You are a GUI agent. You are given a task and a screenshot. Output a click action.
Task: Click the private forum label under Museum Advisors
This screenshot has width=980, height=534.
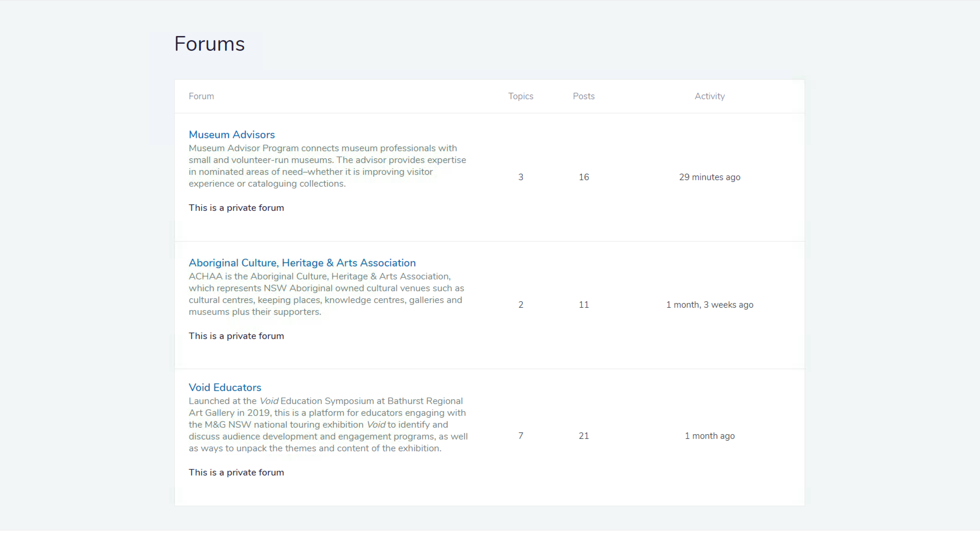pyautogui.click(x=236, y=208)
